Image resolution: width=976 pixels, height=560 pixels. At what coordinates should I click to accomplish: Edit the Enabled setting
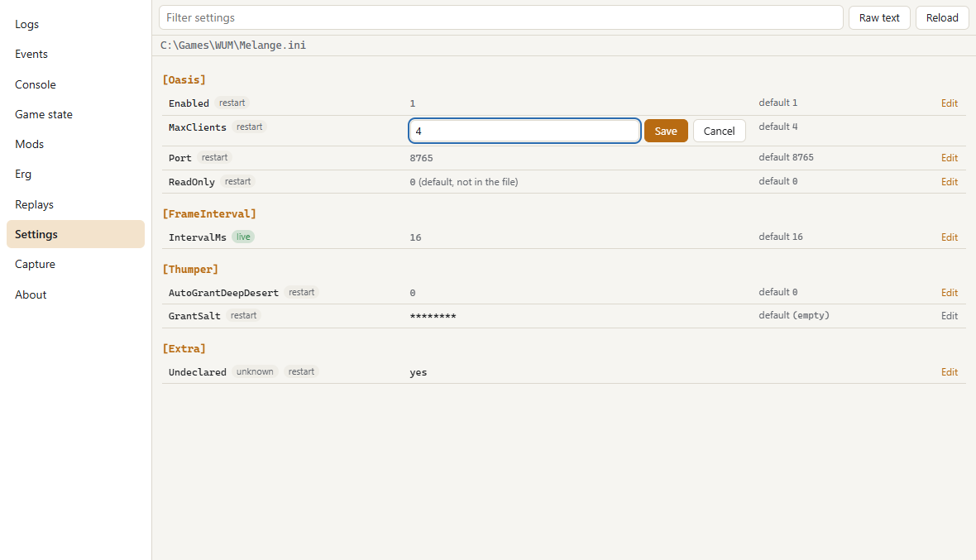tap(950, 103)
